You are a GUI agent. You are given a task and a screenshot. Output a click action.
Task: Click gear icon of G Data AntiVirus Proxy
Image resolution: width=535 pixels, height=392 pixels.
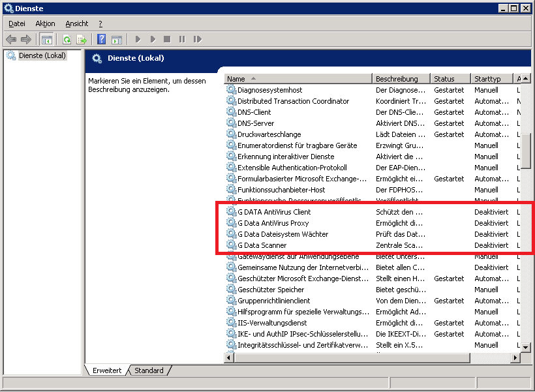(232, 223)
